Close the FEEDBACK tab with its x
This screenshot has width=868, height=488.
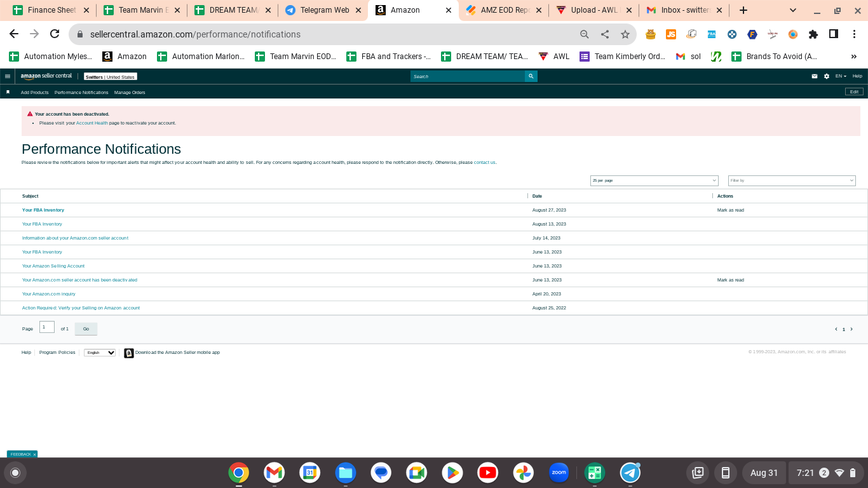click(x=34, y=454)
